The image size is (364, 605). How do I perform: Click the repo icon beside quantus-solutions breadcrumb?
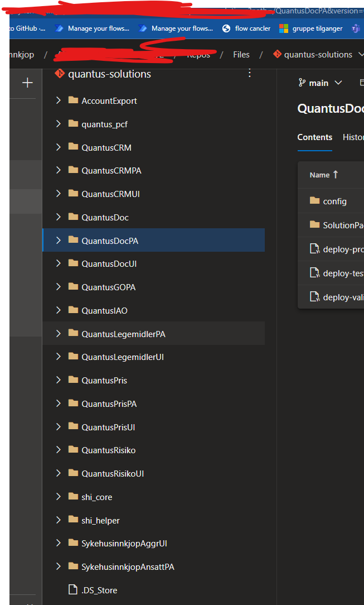(x=277, y=54)
